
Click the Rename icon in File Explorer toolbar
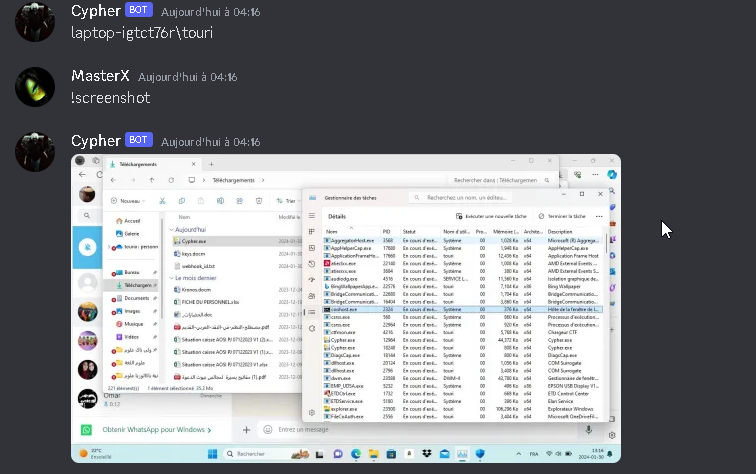220,201
